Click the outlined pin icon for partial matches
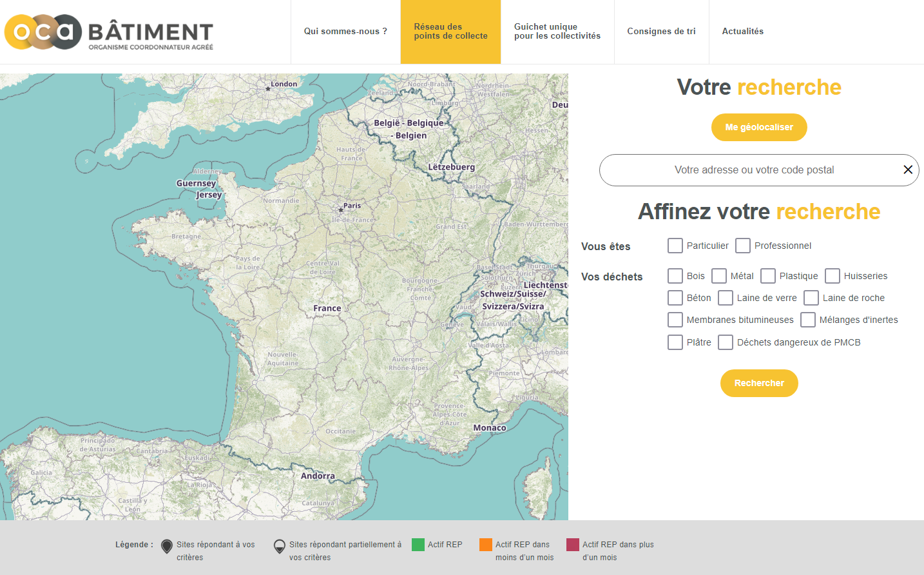 point(280,547)
